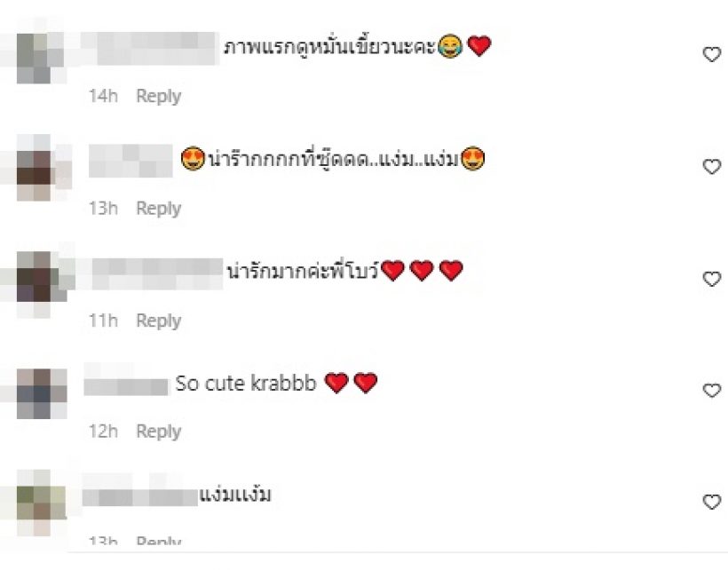Reply to the 14h old comment
Image resolution: width=728 pixels, height=570 pixels.
pyautogui.click(x=158, y=97)
